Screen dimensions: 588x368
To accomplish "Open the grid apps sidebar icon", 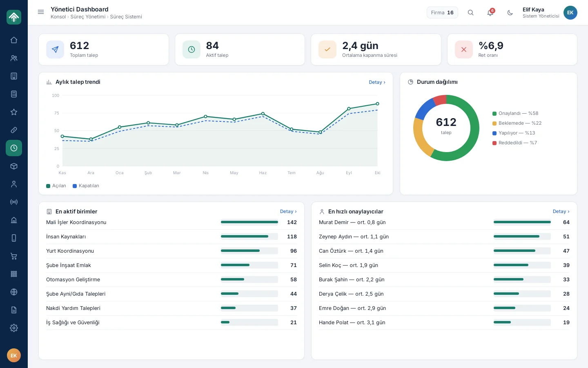I will click(x=14, y=274).
